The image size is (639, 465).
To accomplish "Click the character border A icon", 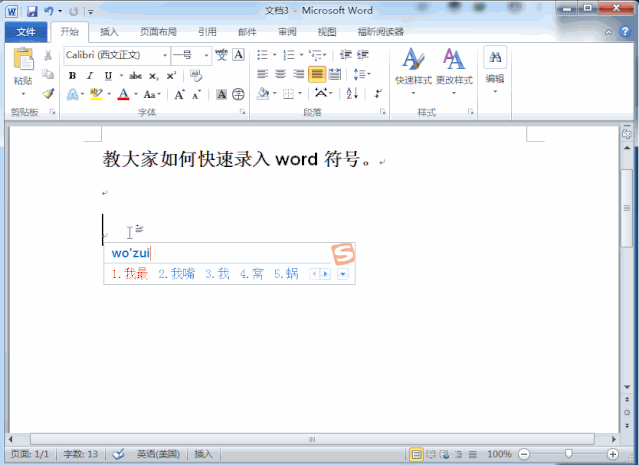I will pyautogui.click(x=238, y=54).
